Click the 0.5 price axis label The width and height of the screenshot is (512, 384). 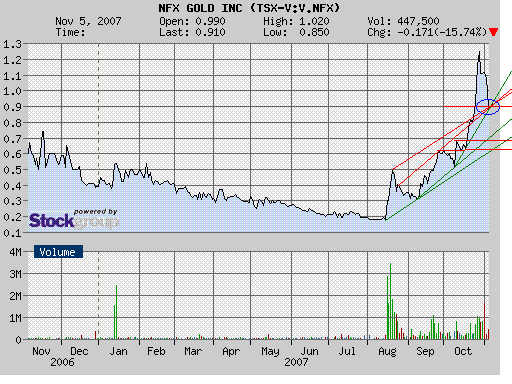pos(12,170)
